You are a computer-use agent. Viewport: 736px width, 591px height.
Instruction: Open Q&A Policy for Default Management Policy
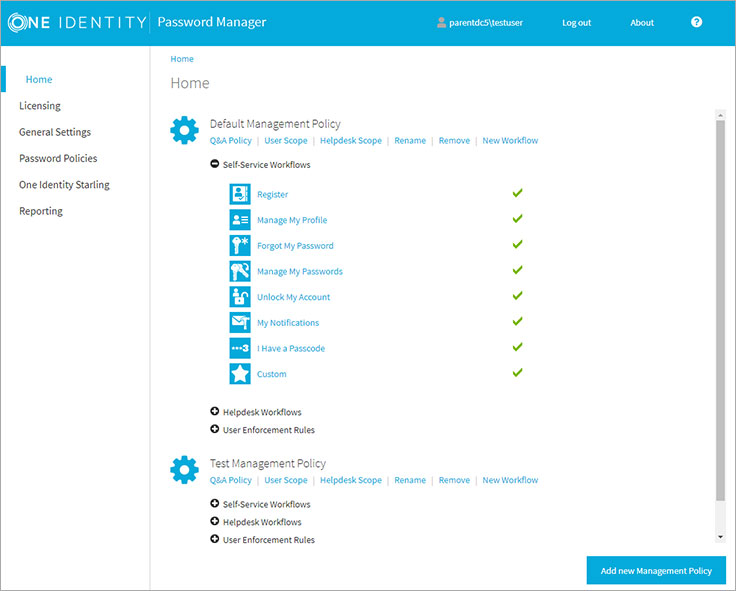(230, 140)
